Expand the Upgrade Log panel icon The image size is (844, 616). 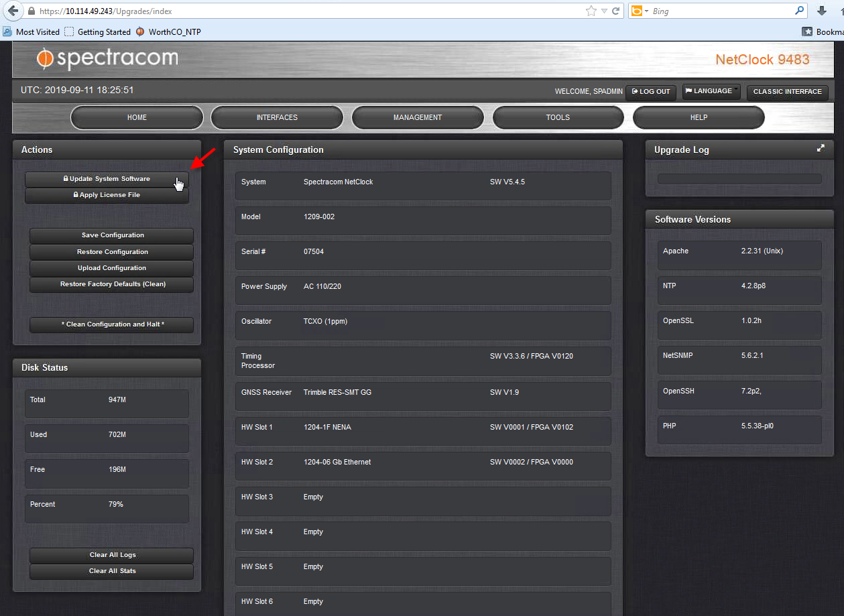point(821,149)
